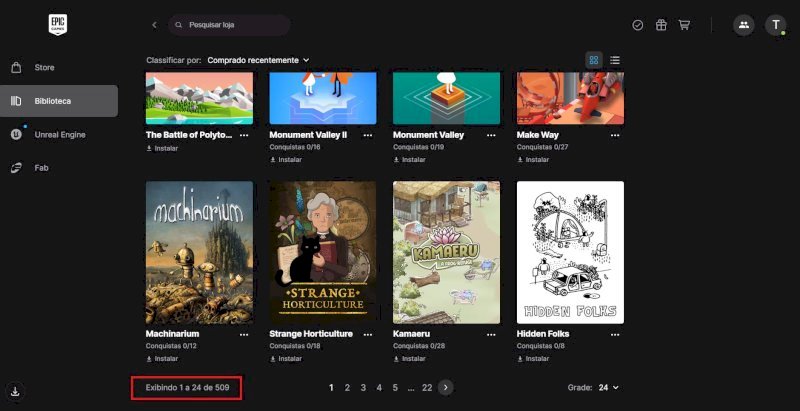Click the Battle of Polytopia cover art

pyautogui.click(x=199, y=98)
